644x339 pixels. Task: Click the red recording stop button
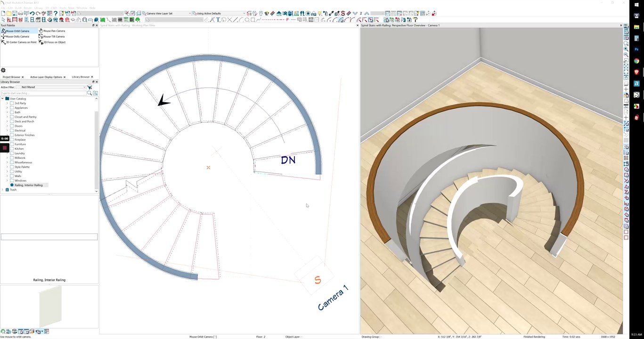coord(5,148)
